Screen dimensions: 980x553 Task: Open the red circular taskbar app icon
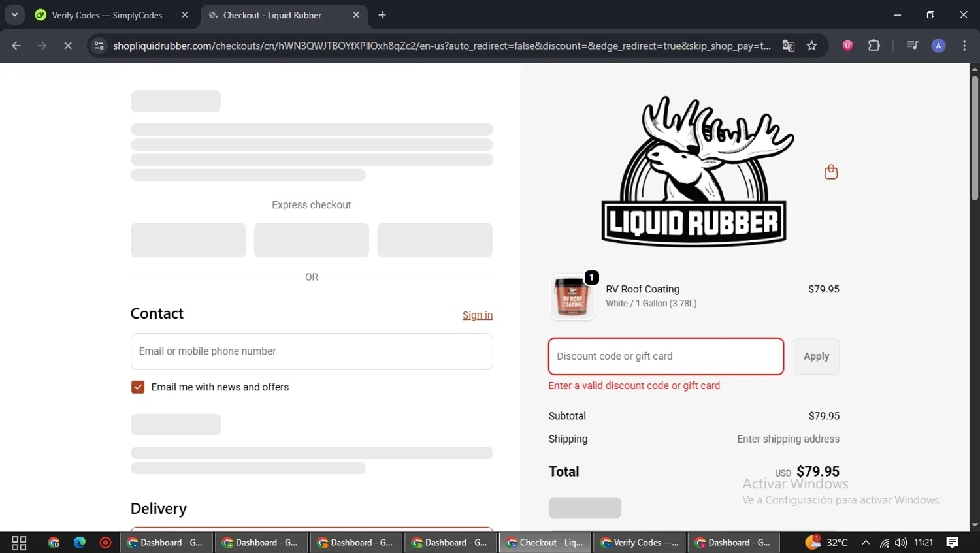click(x=105, y=543)
